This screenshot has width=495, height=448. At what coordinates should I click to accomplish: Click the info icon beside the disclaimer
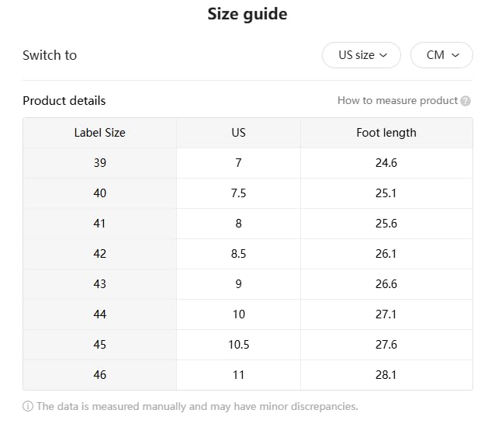[28, 406]
